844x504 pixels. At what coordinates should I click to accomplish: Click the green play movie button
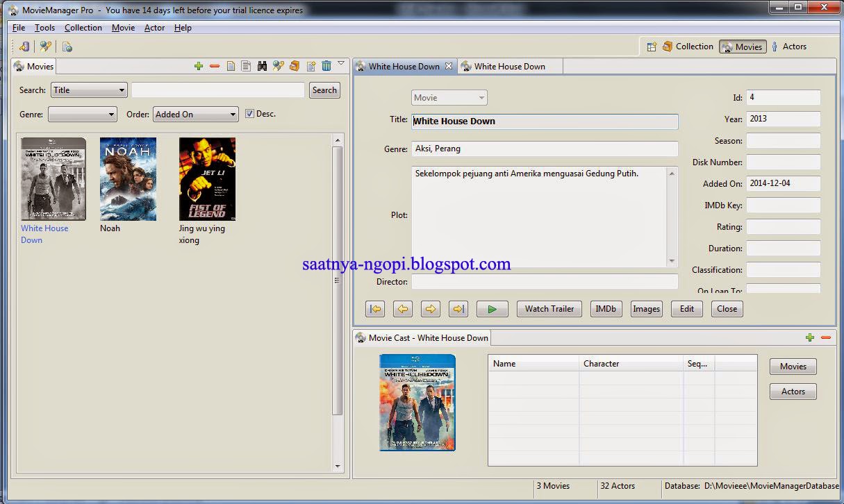pos(493,309)
